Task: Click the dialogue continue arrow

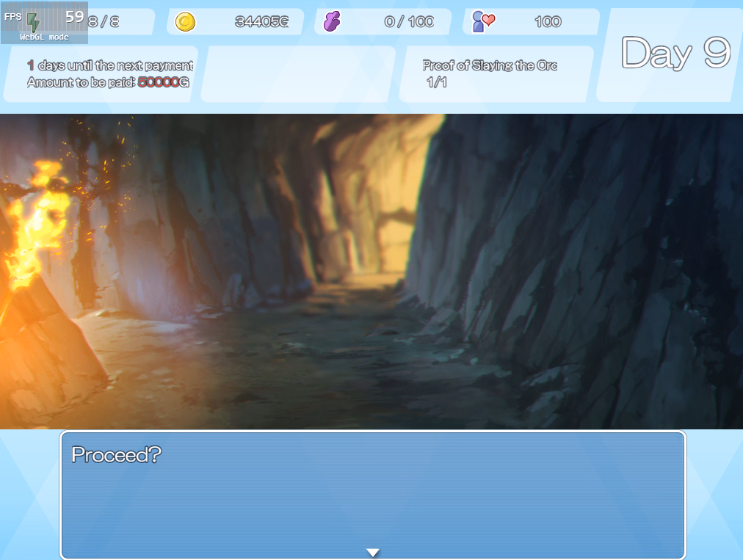Action: coord(373,553)
